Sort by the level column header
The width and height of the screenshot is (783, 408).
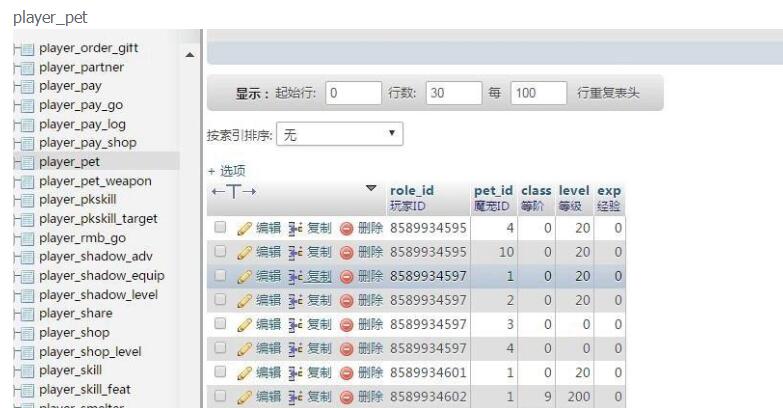point(574,190)
